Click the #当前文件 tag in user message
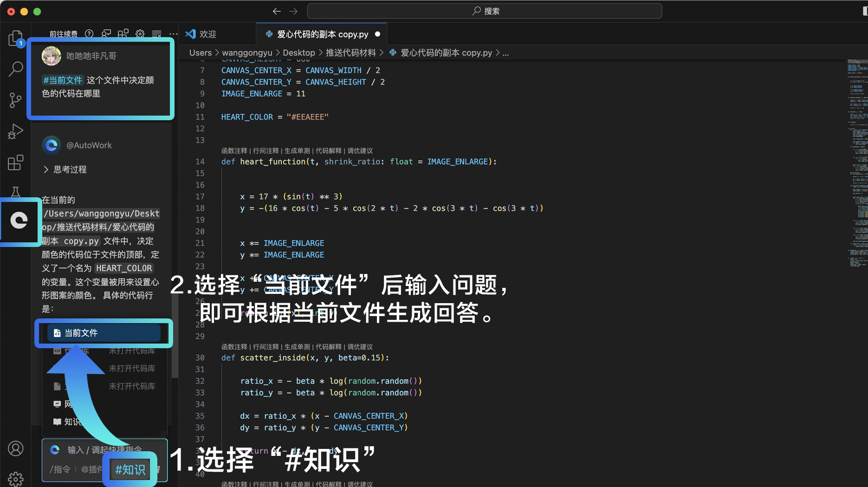 coord(63,80)
